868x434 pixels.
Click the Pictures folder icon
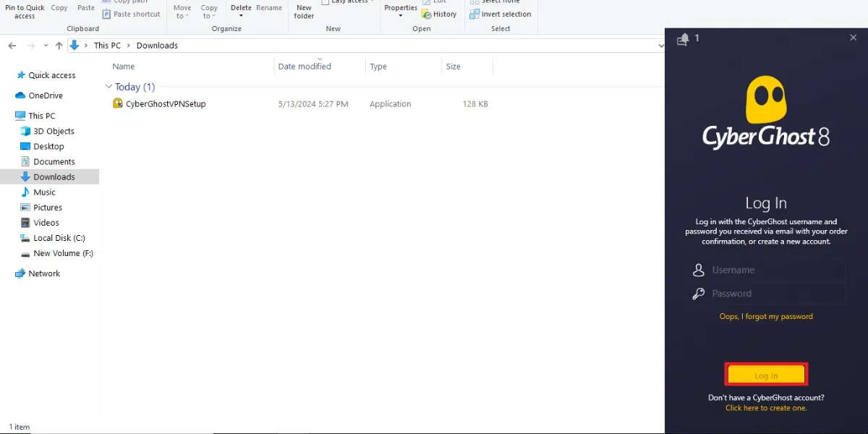[26, 207]
